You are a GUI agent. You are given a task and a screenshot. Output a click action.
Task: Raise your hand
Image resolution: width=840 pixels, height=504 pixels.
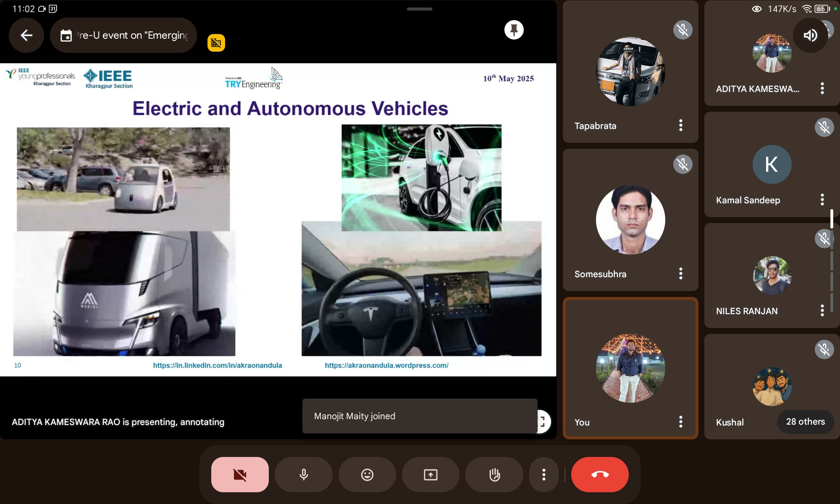point(494,475)
